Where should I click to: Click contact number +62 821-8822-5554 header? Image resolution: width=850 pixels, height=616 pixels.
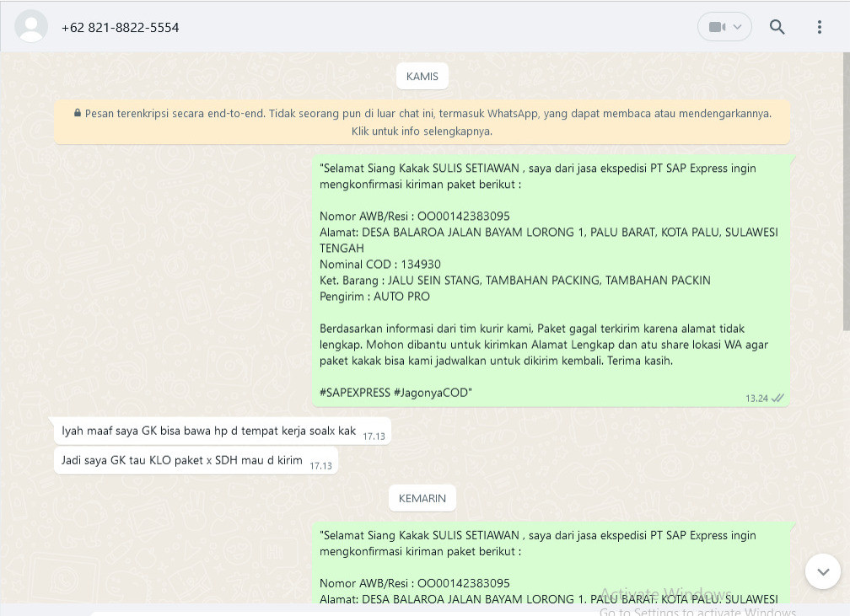click(121, 28)
